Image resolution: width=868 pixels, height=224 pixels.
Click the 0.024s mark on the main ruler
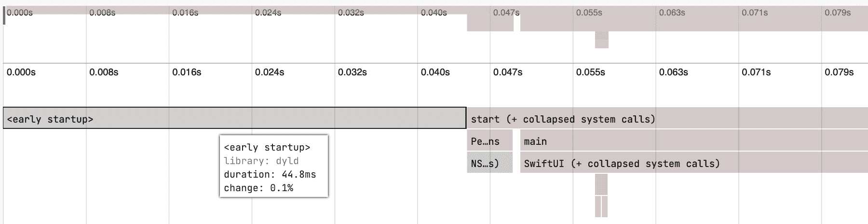270,72
